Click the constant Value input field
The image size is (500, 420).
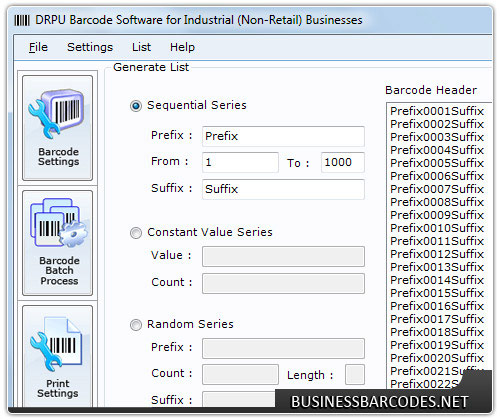[x=283, y=256]
